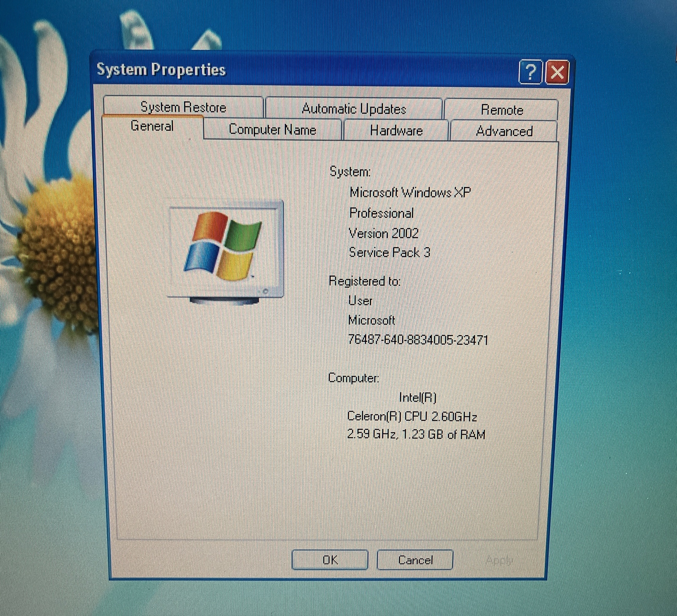The height and width of the screenshot is (616, 677).
Task: Click the 'Registered to:' label
Action: pyautogui.click(x=365, y=281)
